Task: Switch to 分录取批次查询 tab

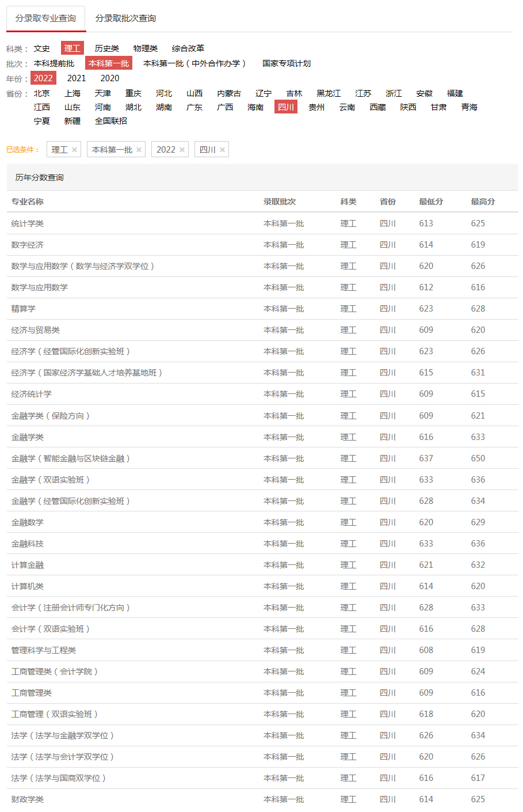Action: point(125,18)
